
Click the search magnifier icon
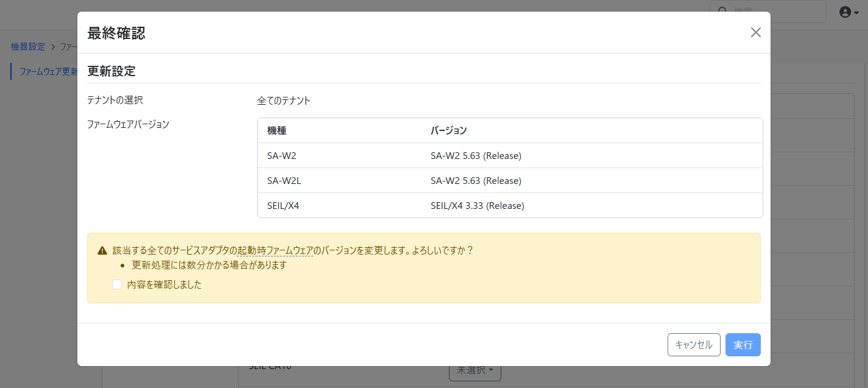(x=722, y=12)
